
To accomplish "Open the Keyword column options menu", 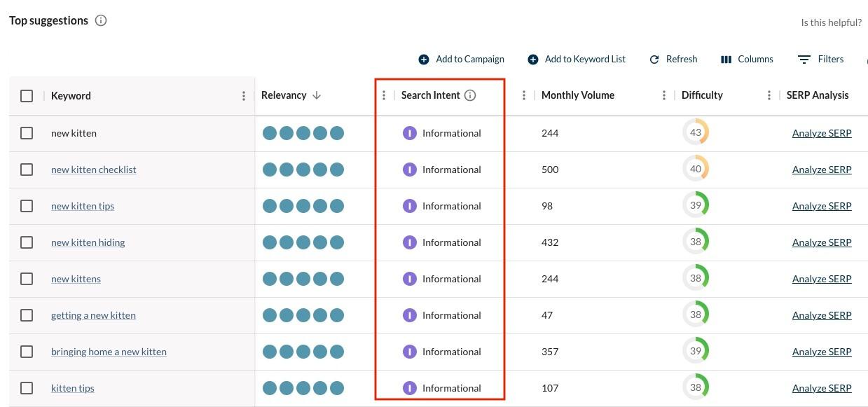I will pos(243,95).
